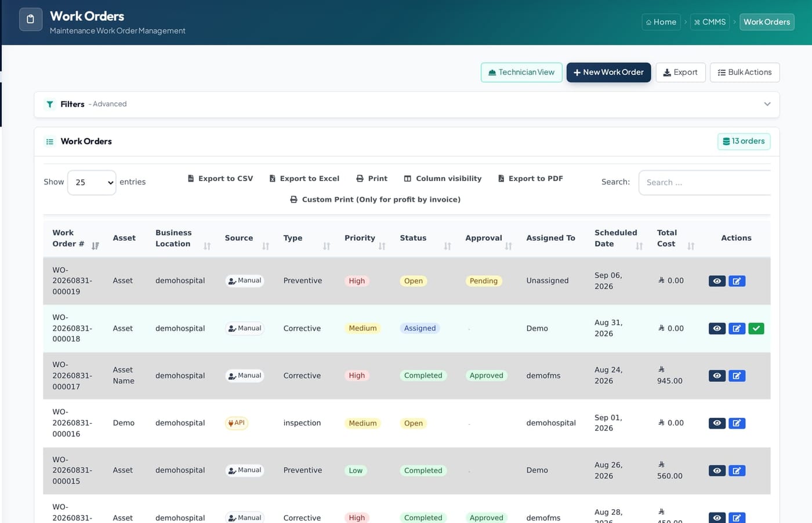812x523 pixels.
Task: Go to CMMS breadcrumb
Action: tap(710, 22)
